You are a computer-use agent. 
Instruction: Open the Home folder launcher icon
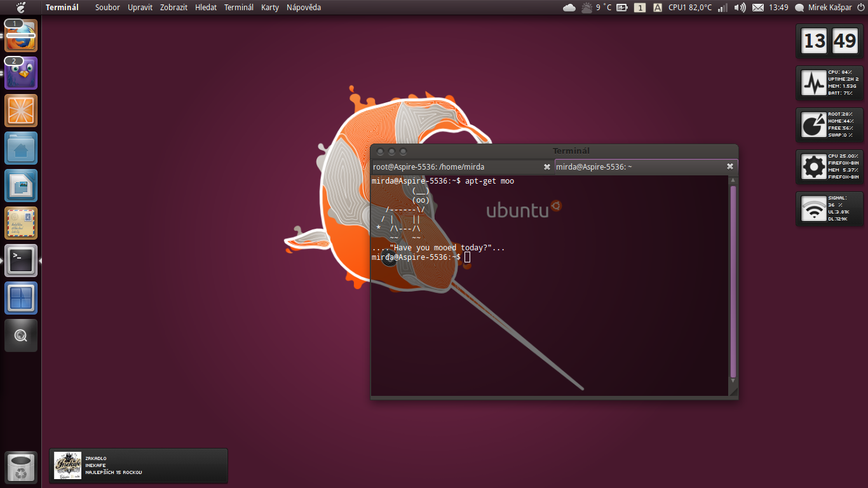pos(21,148)
